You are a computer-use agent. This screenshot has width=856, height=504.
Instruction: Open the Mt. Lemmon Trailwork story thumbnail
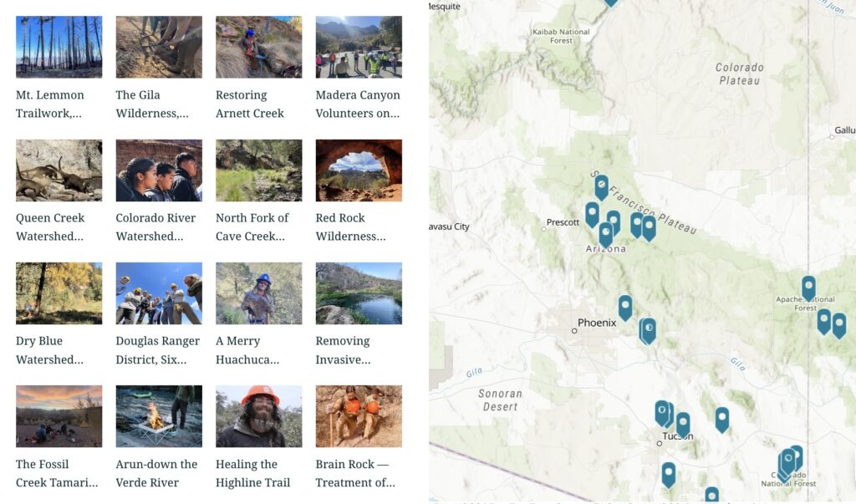59,47
